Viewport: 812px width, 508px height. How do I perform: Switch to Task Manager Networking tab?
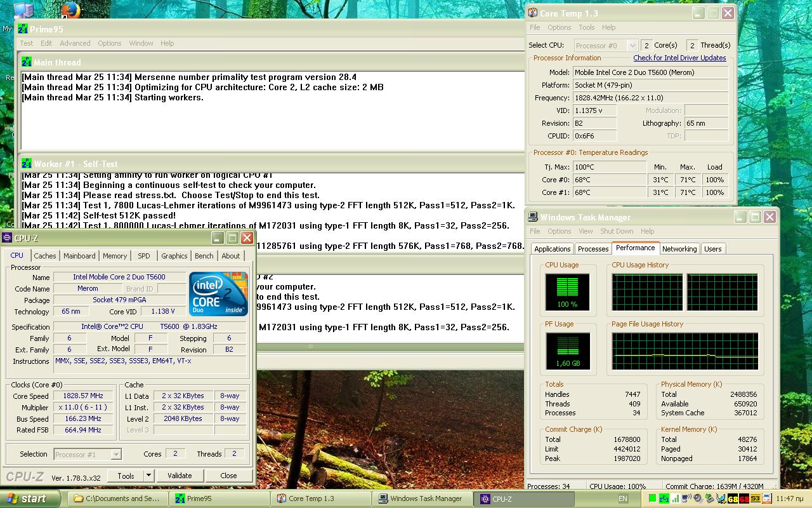coord(679,249)
